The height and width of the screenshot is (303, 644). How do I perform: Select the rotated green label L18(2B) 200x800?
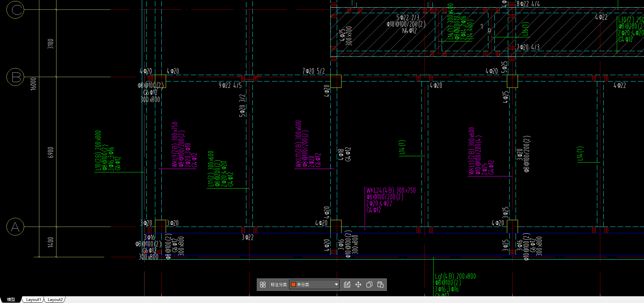coord(98,150)
